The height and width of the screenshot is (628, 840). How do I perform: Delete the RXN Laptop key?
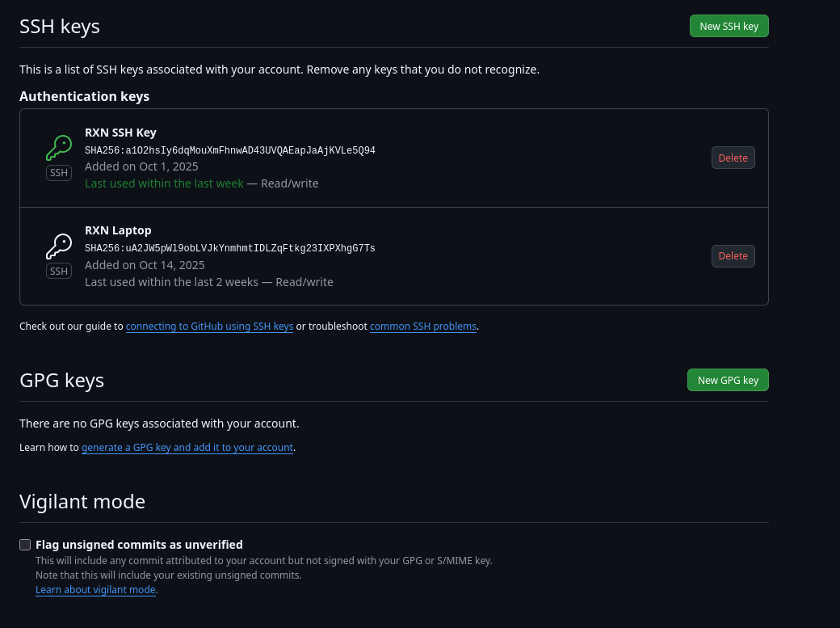(733, 255)
